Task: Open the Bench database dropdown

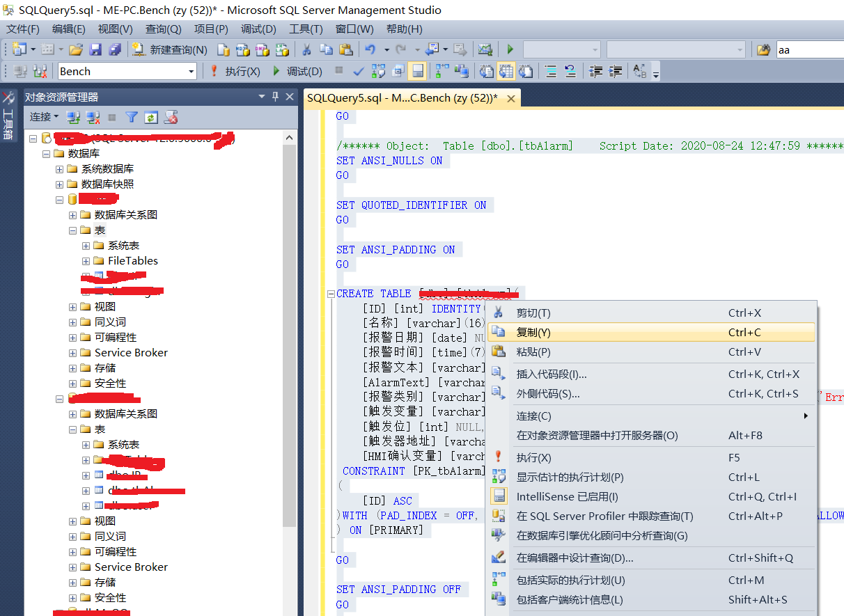Action: point(192,71)
